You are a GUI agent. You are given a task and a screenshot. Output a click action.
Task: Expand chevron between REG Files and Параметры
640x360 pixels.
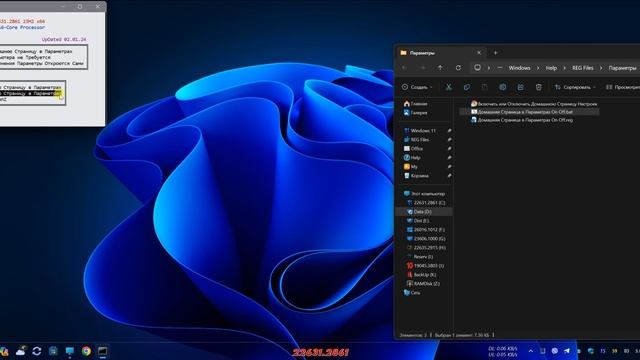(601, 68)
